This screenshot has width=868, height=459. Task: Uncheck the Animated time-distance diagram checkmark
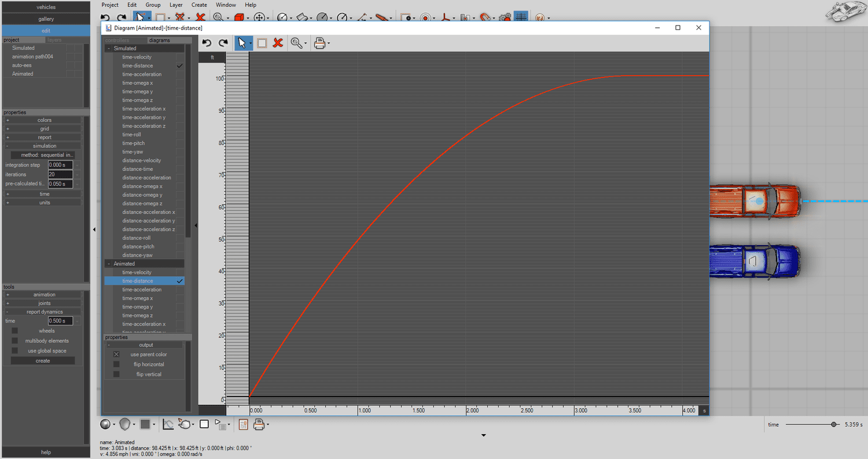[179, 280]
